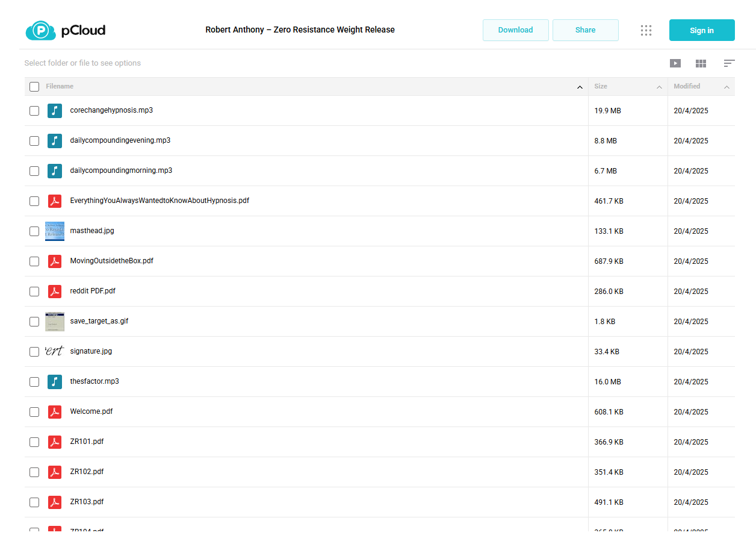Image resolution: width=756 pixels, height=553 pixels.
Task: Open file dailycompoundingmorning.mp3
Action: tap(121, 170)
